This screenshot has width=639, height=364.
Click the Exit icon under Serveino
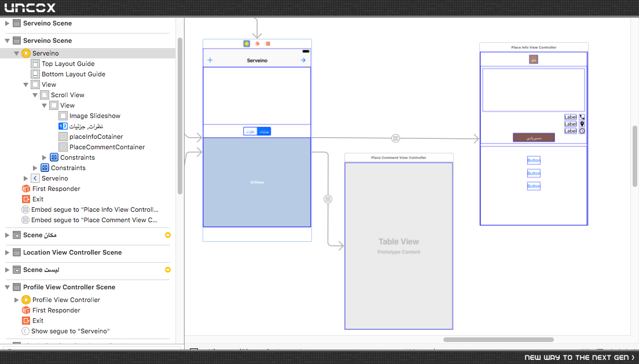click(25, 199)
